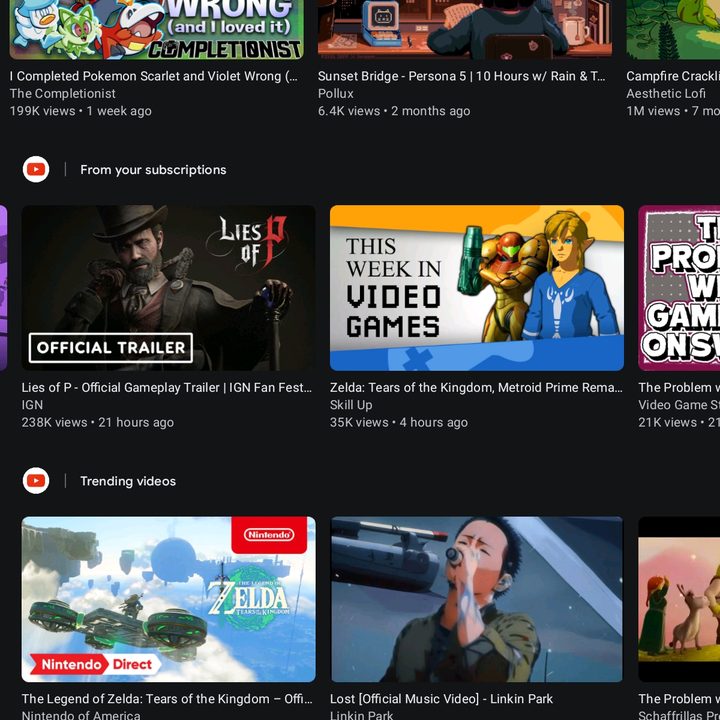The height and width of the screenshot is (720, 720).
Task: Visit The Completionist channel name
Action: point(63,94)
